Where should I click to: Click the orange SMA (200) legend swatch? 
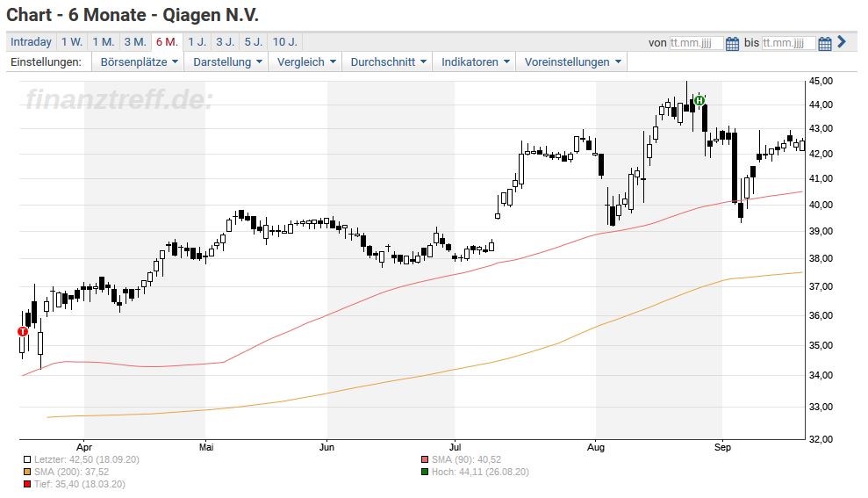27,472
